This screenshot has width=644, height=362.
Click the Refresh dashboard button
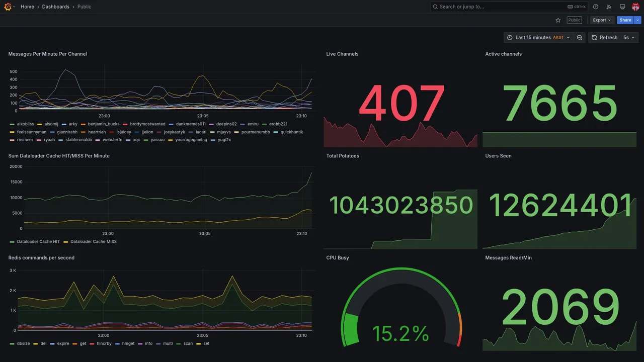click(604, 38)
